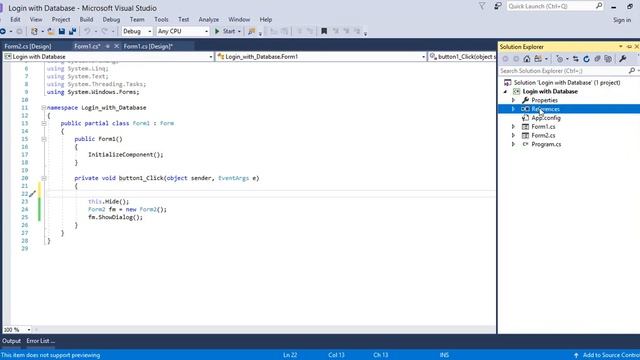Click the Save All toolbar icon

pyautogui.click(x=72, y=31)
